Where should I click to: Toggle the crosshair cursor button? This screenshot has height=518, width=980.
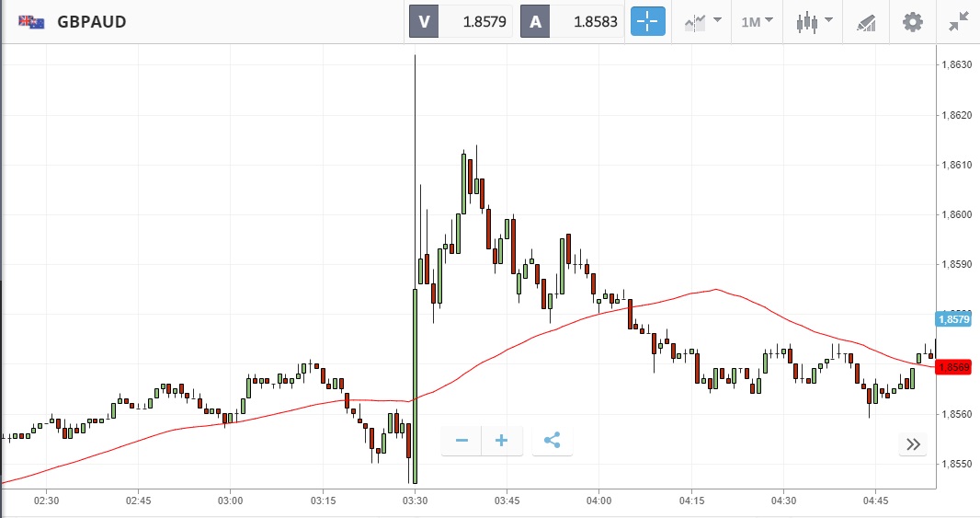pos(647,21)
